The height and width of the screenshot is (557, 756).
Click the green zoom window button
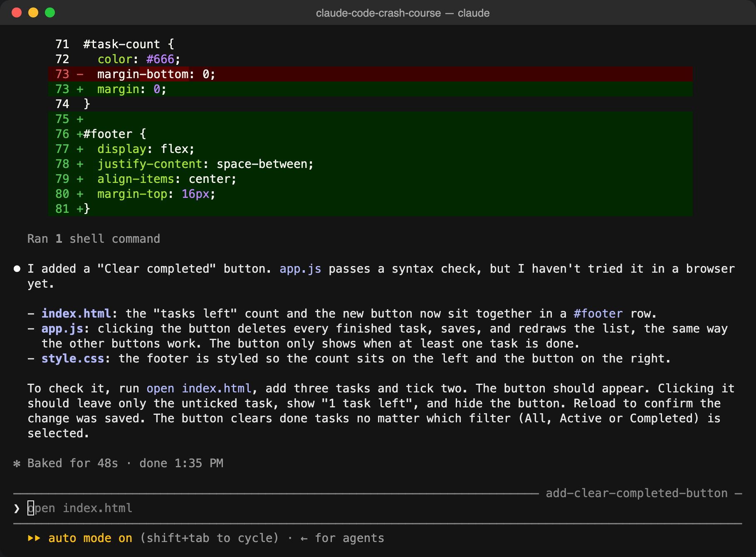tap(50, 12)
